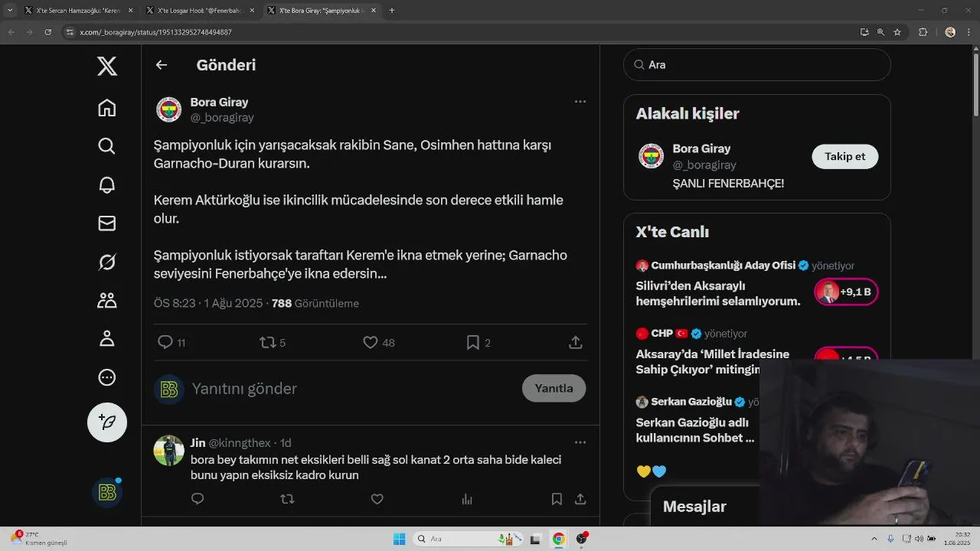Viewport: 980px width, 551px height.
Task: Switch to the Sercan Hamzaoğlu tab
Action: point(78,11)
